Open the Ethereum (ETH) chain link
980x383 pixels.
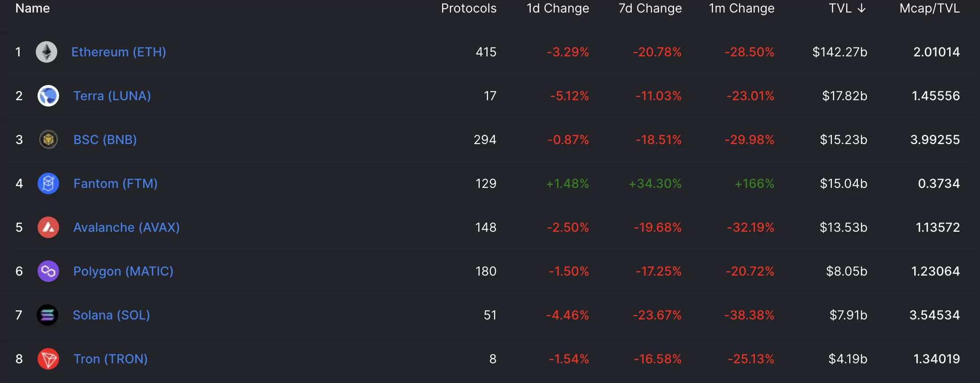tap(119, 52)
